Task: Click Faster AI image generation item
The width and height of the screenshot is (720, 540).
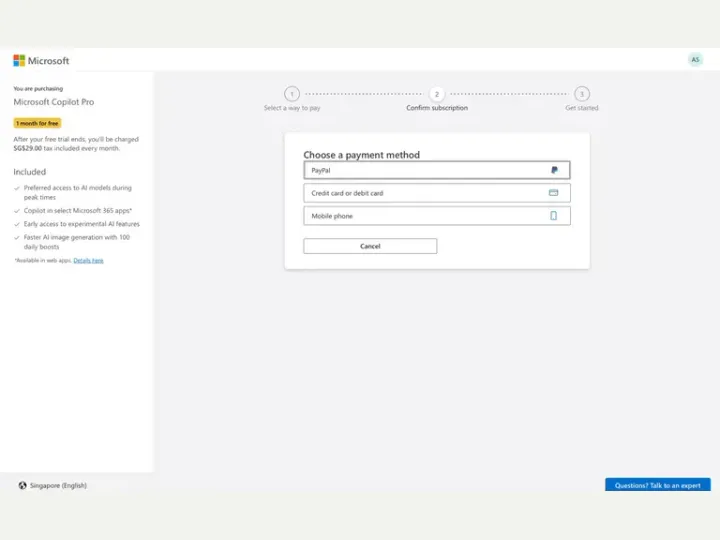Action: [x=77, y=242]
